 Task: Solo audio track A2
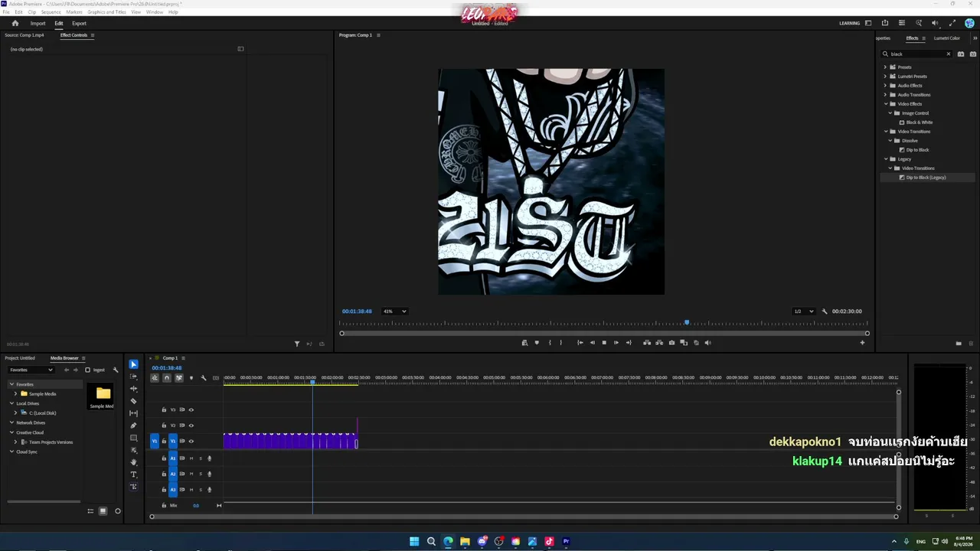(x=201, y=474)
